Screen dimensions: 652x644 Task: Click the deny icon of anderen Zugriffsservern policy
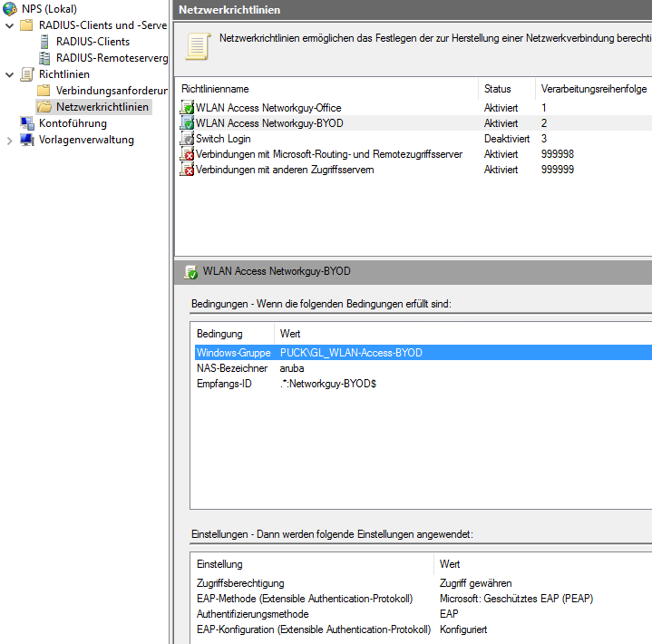[187, 169]
